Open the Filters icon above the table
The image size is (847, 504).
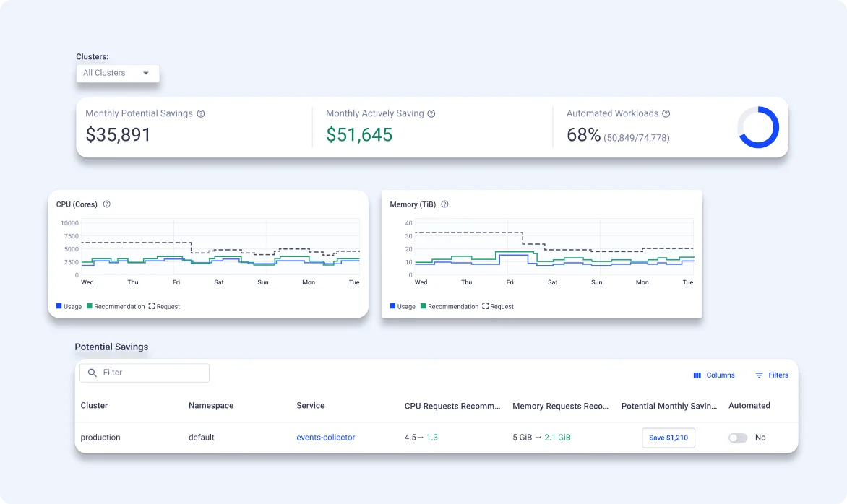click(x=757, y=375)
